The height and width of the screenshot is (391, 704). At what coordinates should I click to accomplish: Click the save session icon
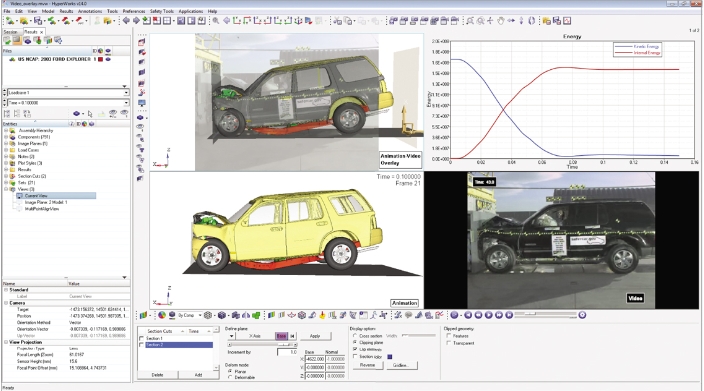(38, 21)
